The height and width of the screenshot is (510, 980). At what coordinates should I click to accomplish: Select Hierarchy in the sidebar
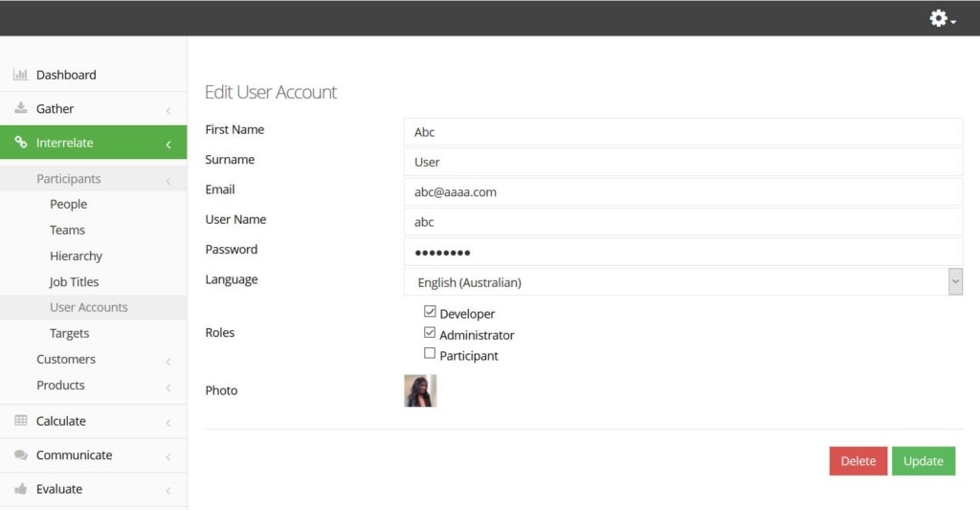76,255
